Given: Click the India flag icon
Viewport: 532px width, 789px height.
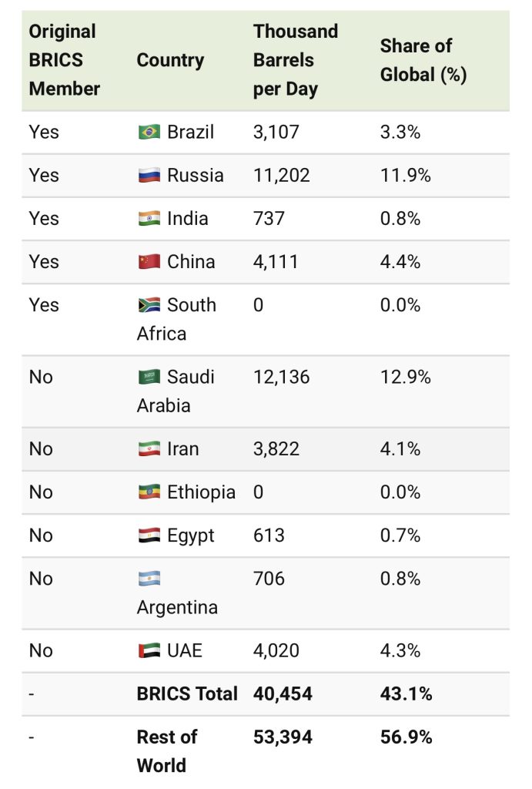Looking at the screenshot, I should [x=149, y=219].
